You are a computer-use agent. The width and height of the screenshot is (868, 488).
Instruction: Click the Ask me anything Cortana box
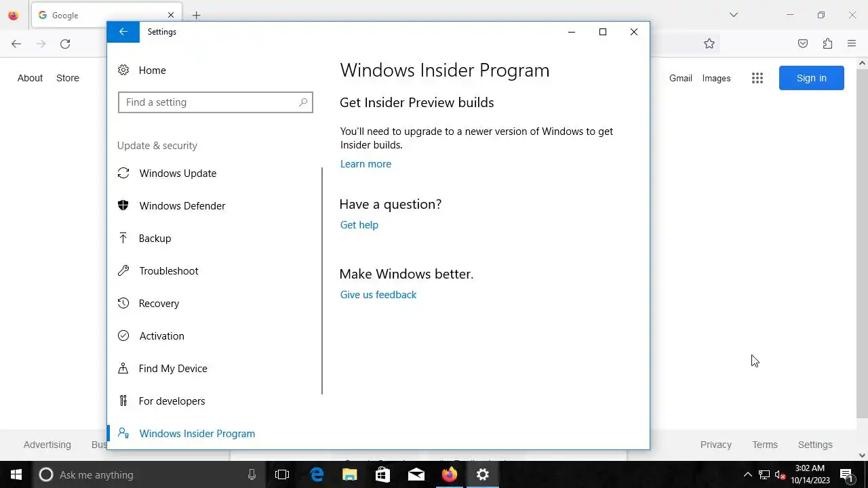click(x=149, y=474)
